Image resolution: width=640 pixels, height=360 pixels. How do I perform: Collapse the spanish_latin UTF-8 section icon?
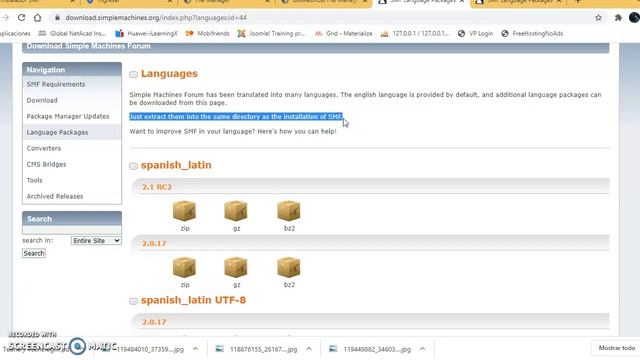click(x=133, y=301)
